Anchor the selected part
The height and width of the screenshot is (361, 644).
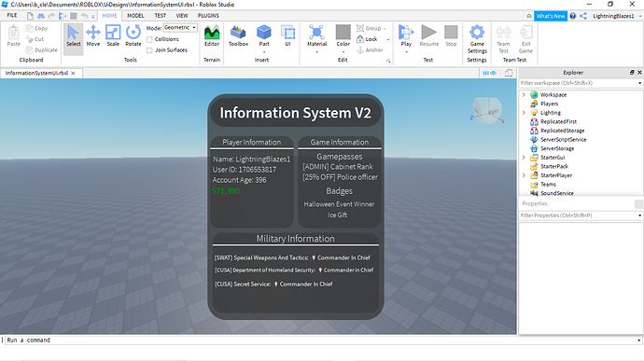point(370,49)
